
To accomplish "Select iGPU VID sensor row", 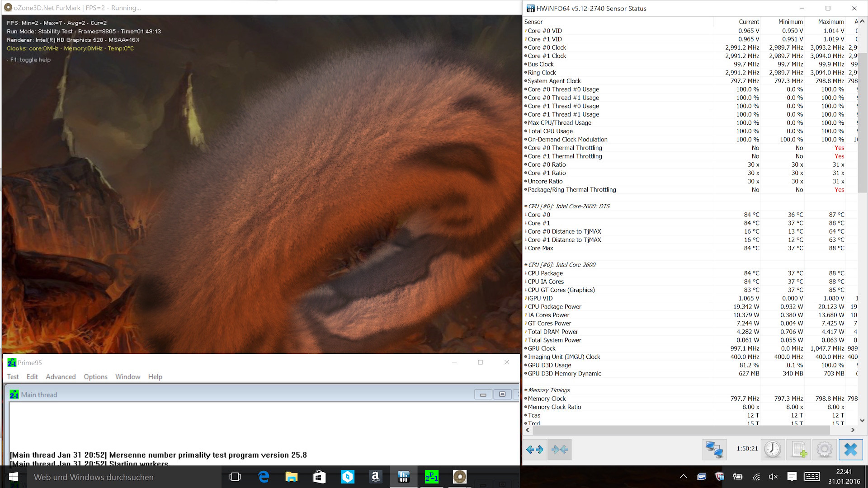I will click(x=690, y=298).
